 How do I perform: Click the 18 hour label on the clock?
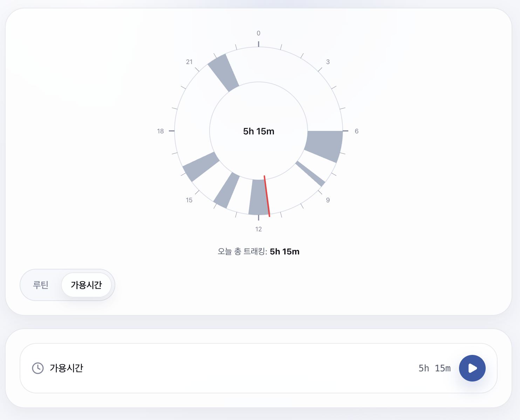(161, 131)
